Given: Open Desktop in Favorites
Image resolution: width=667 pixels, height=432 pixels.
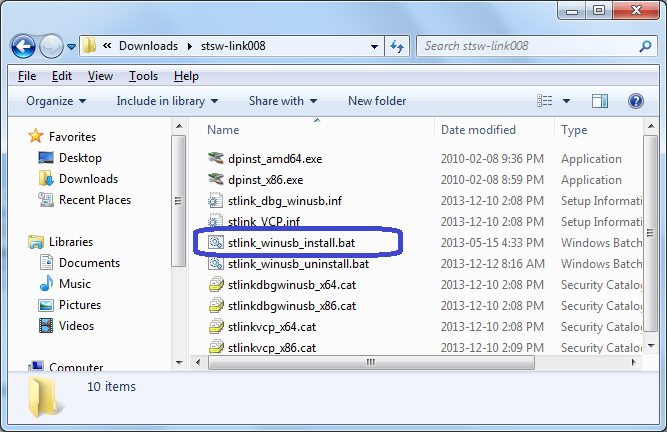Looking at the screenshot, I should pos(80,158).
